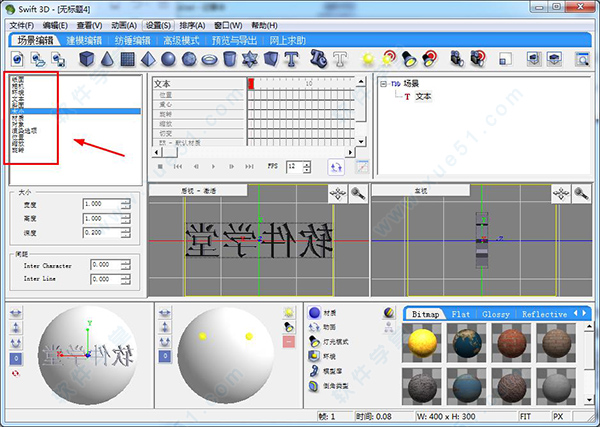
Task: Pick yellow textured material sphere
Action: pyautogui.click(x=422, y=343)
